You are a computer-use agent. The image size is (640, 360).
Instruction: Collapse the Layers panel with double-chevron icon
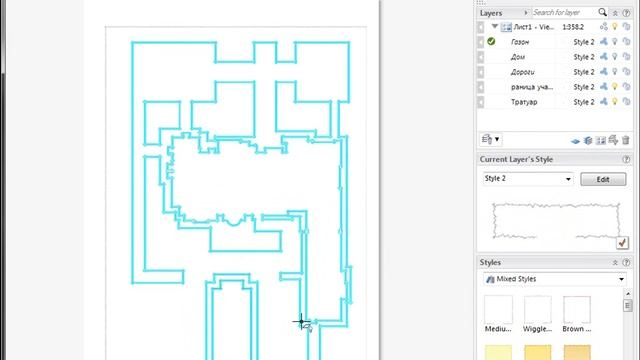pos(615,13)
